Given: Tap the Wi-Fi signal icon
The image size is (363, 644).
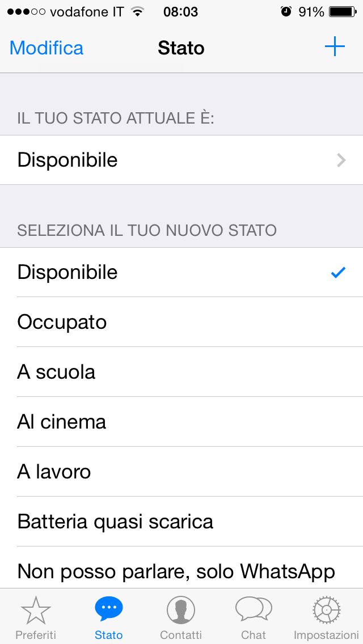Looking at the screenshot, I should point(137,12).
